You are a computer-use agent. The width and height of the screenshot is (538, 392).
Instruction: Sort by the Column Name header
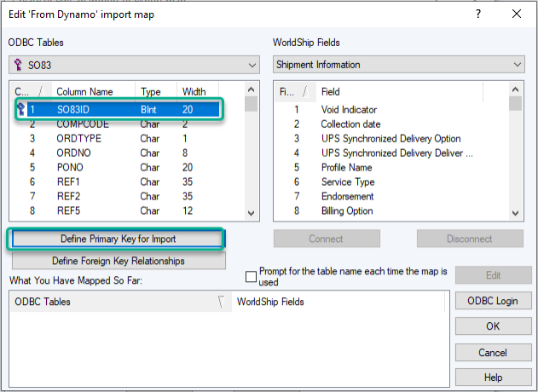[94, 92]
